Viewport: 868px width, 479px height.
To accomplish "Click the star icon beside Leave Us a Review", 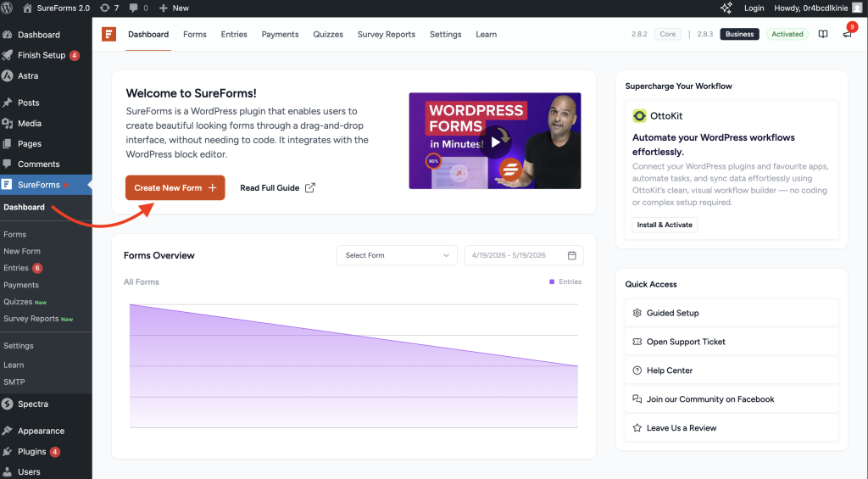I will point(637,428).
